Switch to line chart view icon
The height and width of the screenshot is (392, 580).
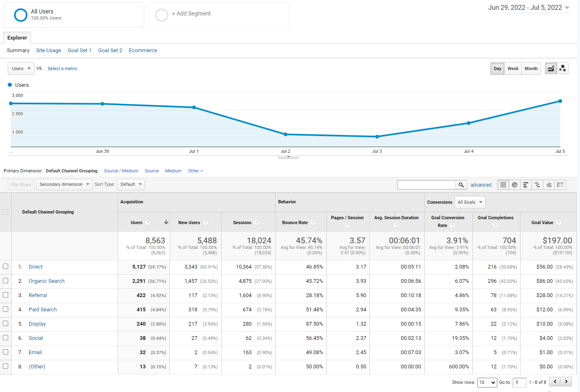551,68
